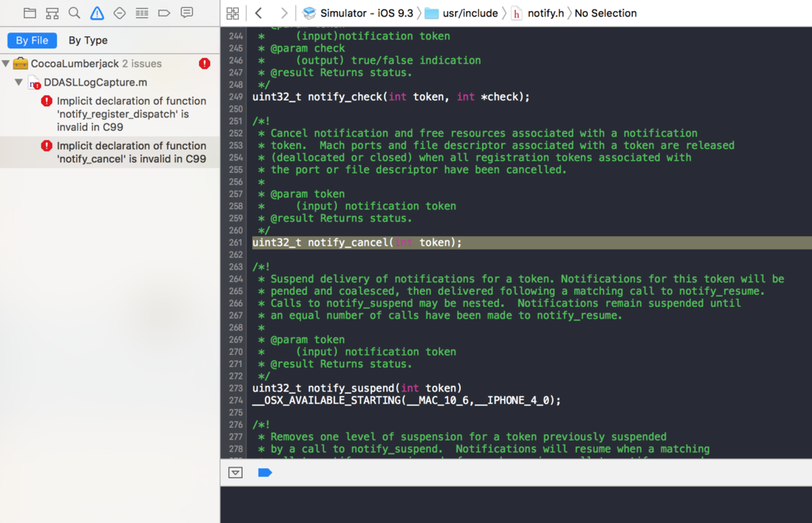Toggle the debug area visibility button
The height and width of the screenshot is (523, 812).
[236, 472]
